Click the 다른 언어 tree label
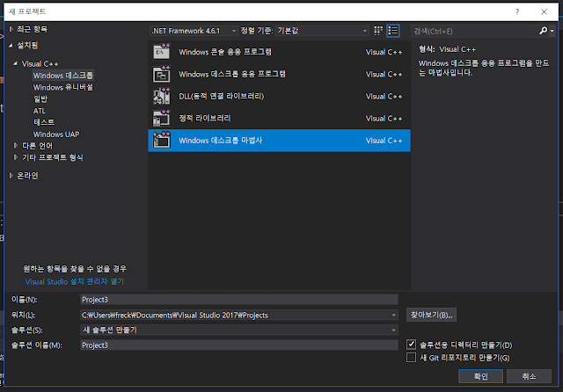Image resolution: width=563 pixels, height=392 pixels. pos(37,146)
